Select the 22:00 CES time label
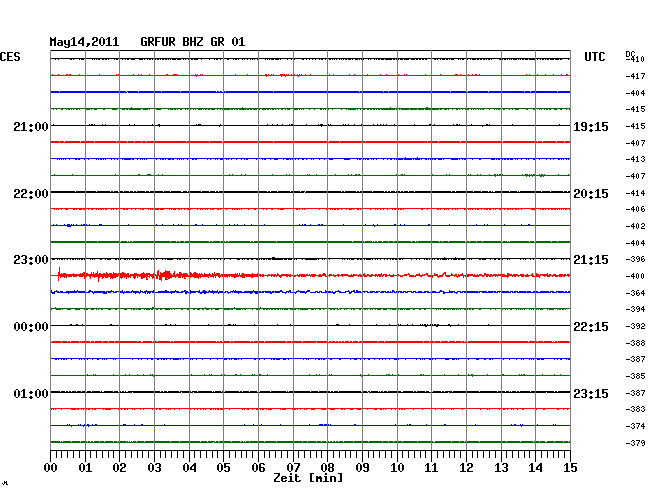This screenshot has height=494, width=650. pyautogui.click(x=31, y=194)
